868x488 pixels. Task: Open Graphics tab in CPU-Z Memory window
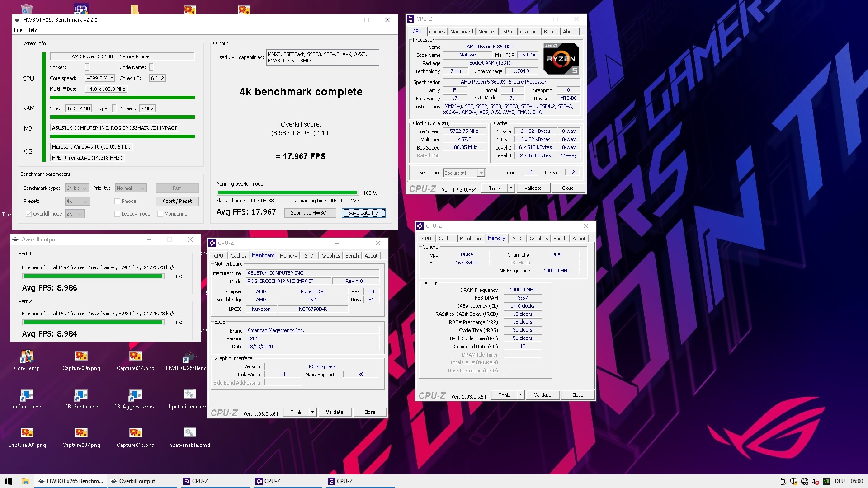pyautogui.click(x=538, y=239)
